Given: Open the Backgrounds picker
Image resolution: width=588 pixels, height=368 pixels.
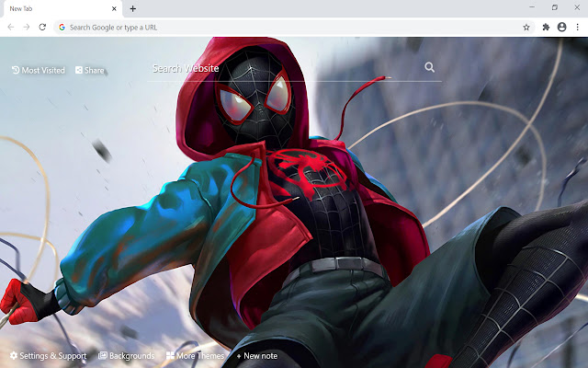Looking at the screenshot, I should [x=127, y=356].
